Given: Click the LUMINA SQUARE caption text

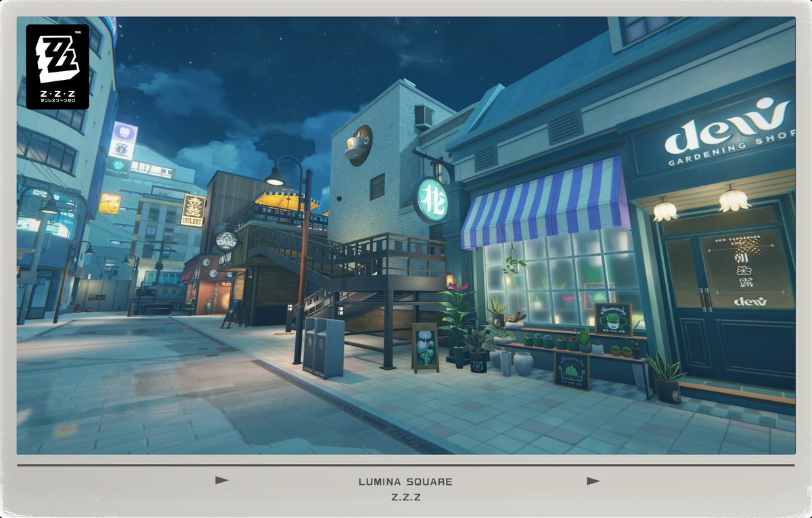Looking at the screenshot, I should click(x=405, y=482).
